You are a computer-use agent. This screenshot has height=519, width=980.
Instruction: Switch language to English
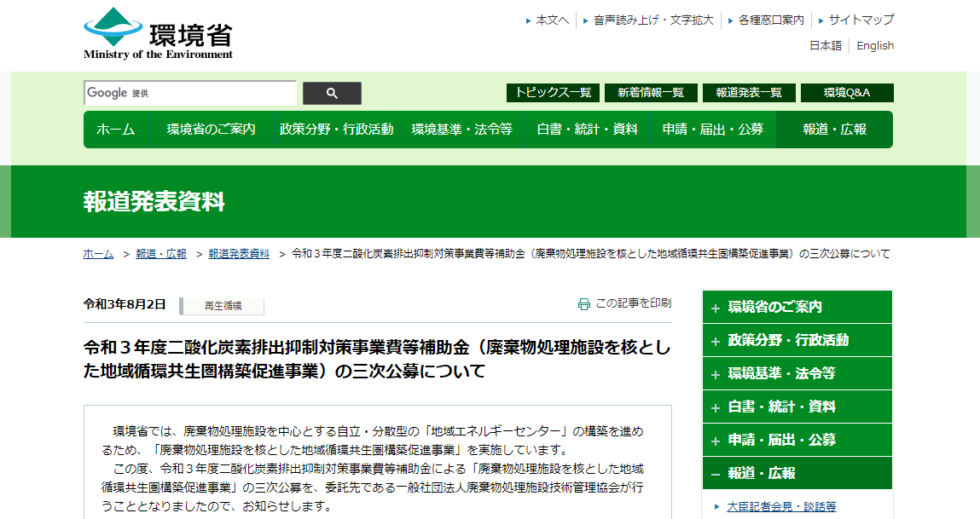tap(875, 46)
